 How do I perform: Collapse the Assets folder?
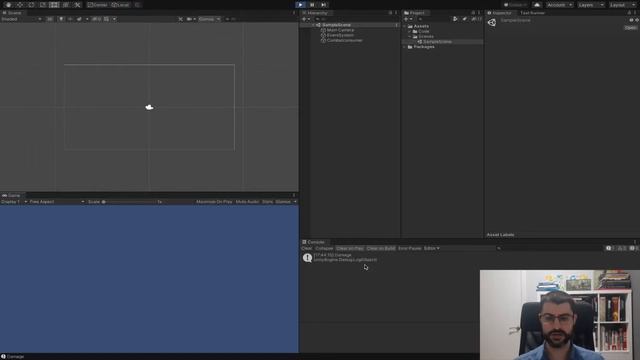click(405, 26)
